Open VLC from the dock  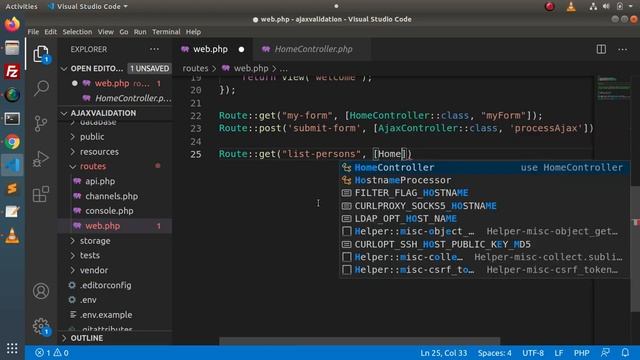click(x=12, y=236)
